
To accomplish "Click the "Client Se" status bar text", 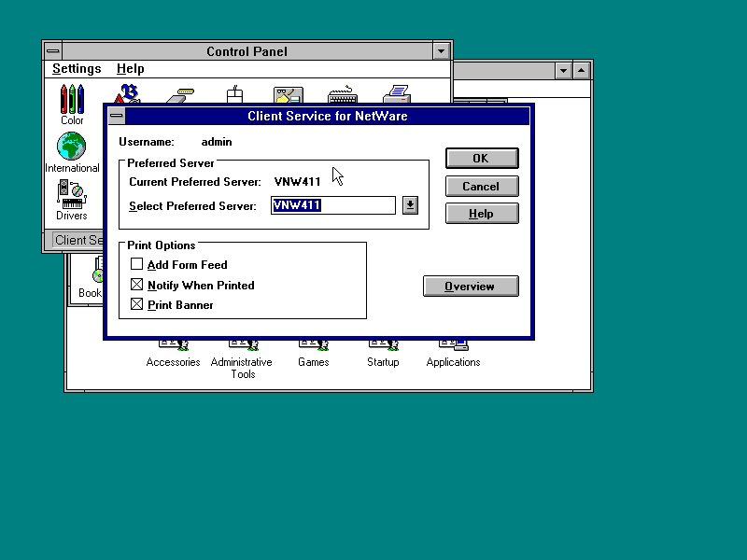I will click(78, 240).
